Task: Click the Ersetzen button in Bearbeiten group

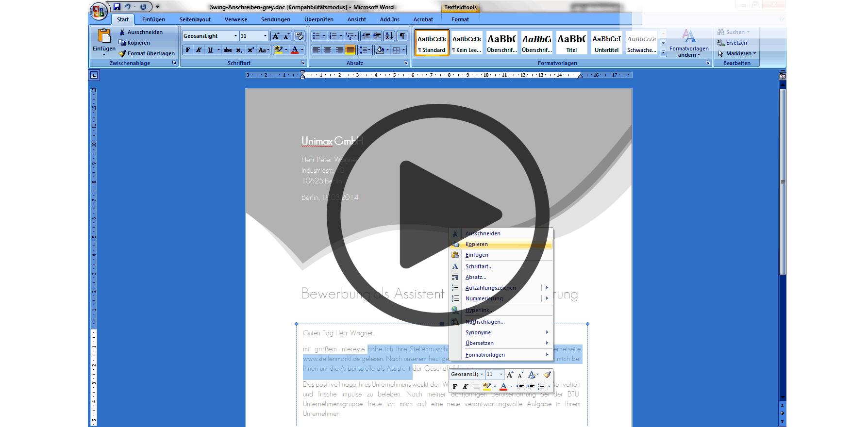Action: point(736,43)
